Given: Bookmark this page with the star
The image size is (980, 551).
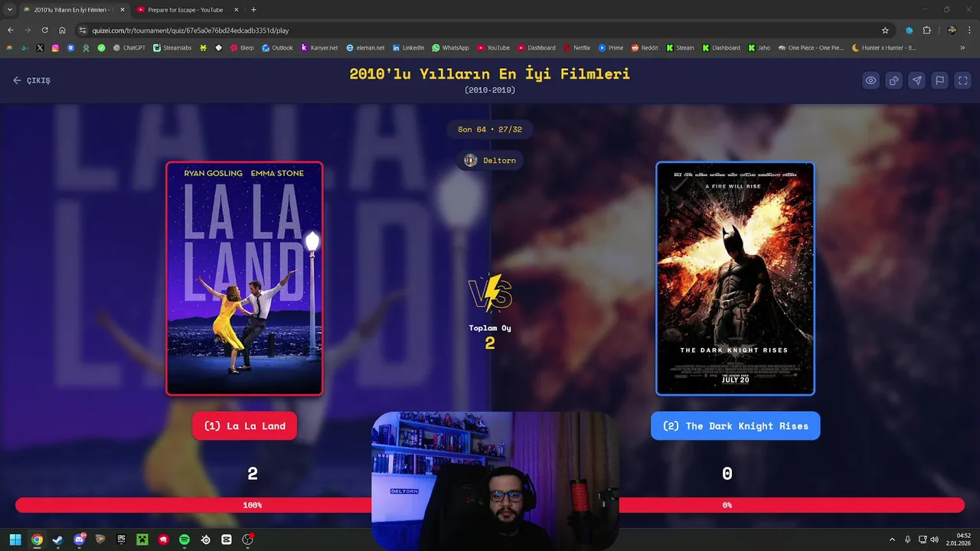Looking at the screenshot, I should click(885, 31).
